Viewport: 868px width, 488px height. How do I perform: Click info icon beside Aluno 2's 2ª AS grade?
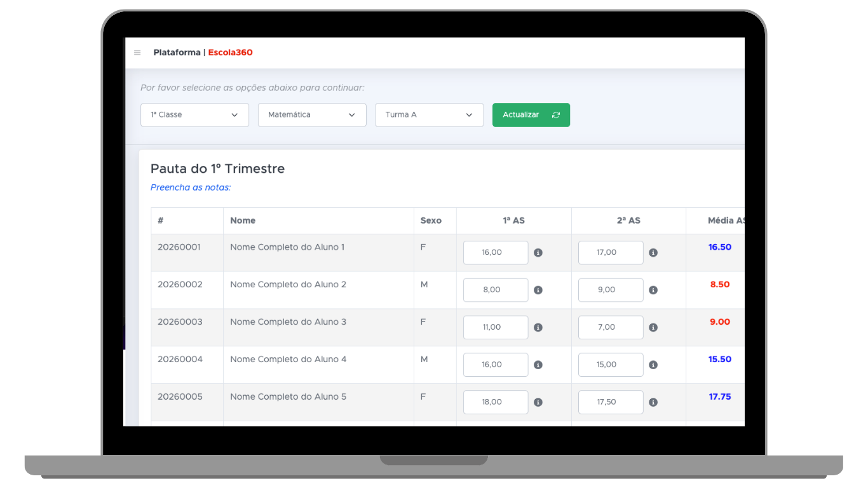pyautogui.click(x=653, y=290)
